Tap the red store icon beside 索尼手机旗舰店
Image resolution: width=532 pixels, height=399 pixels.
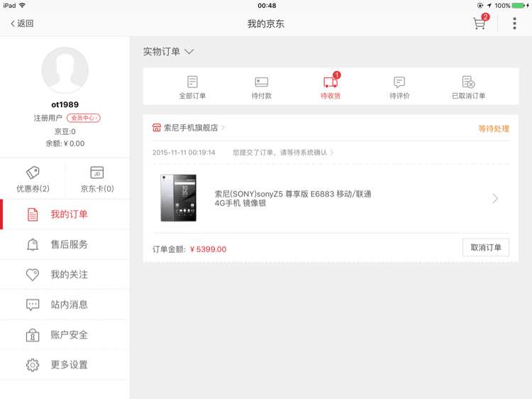click(x=157, y=128)
